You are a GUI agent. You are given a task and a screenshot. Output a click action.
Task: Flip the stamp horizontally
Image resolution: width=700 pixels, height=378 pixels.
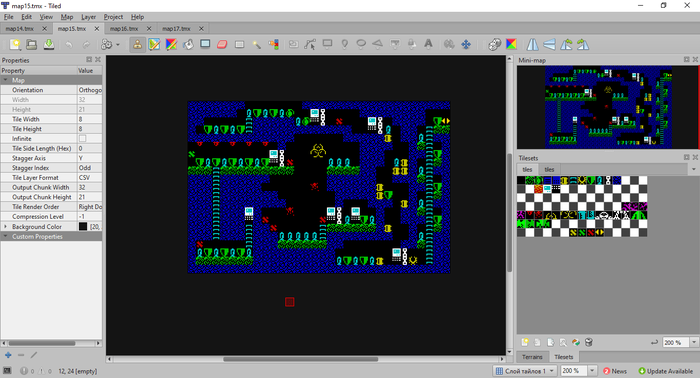[x=533, y=44]
